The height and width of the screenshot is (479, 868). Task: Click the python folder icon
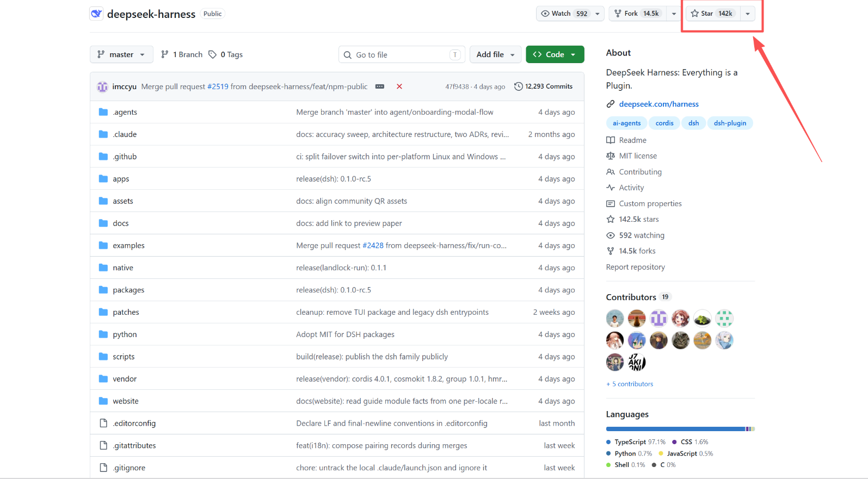[x=103, y=334]
